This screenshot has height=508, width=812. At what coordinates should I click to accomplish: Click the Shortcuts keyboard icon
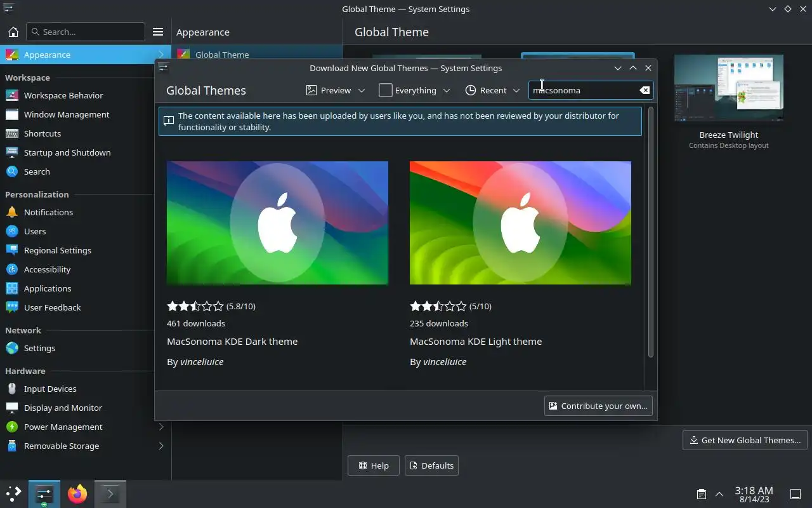12,133
